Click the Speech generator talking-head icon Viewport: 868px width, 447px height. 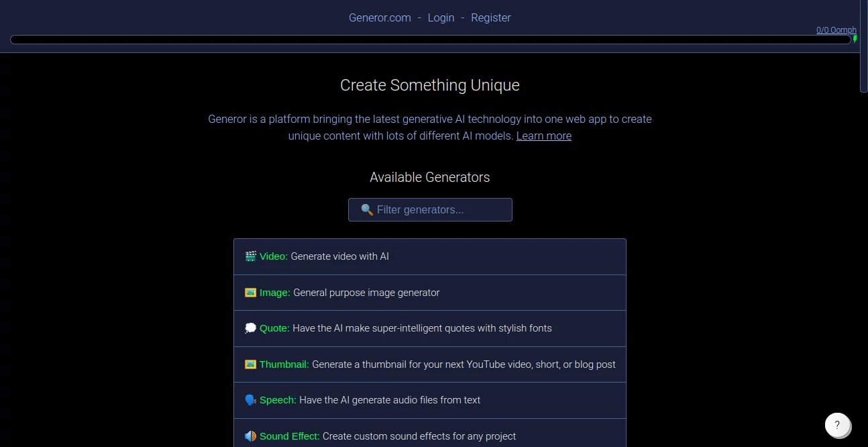click(x=250, y=399)
